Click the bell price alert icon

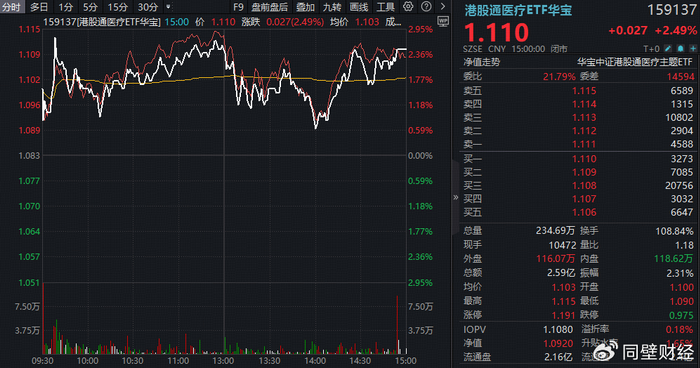(680, 48)
